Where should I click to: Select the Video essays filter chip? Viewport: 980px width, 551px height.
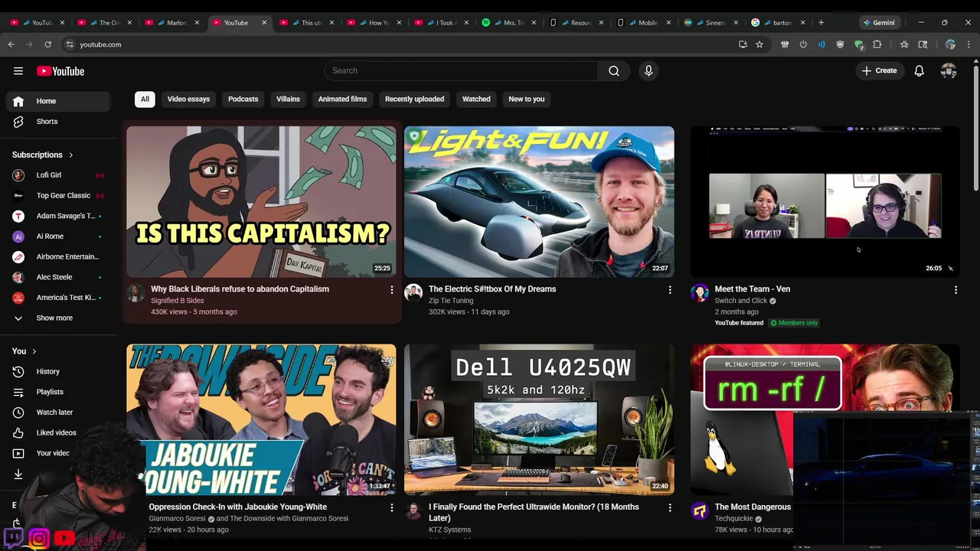click(x=188, y=99)
